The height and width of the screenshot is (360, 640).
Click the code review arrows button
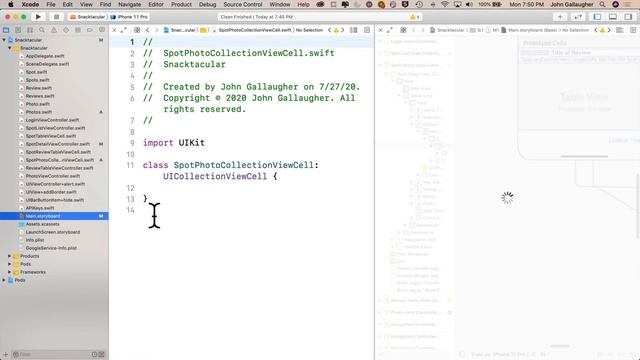578,17
